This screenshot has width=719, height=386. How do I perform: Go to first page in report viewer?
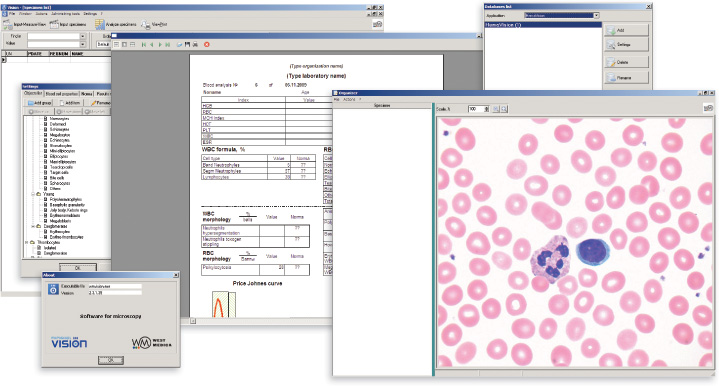(x=144, y=44)
